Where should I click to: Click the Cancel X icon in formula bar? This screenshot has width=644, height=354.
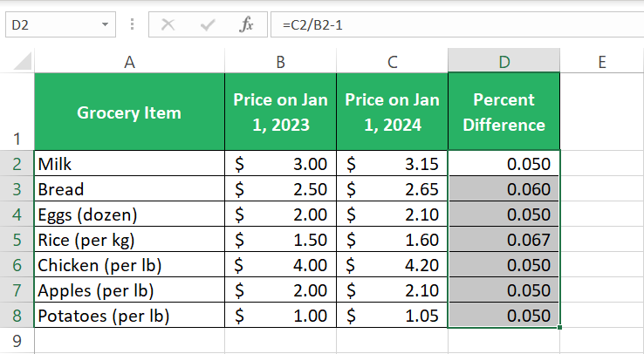tap(168, 25)
